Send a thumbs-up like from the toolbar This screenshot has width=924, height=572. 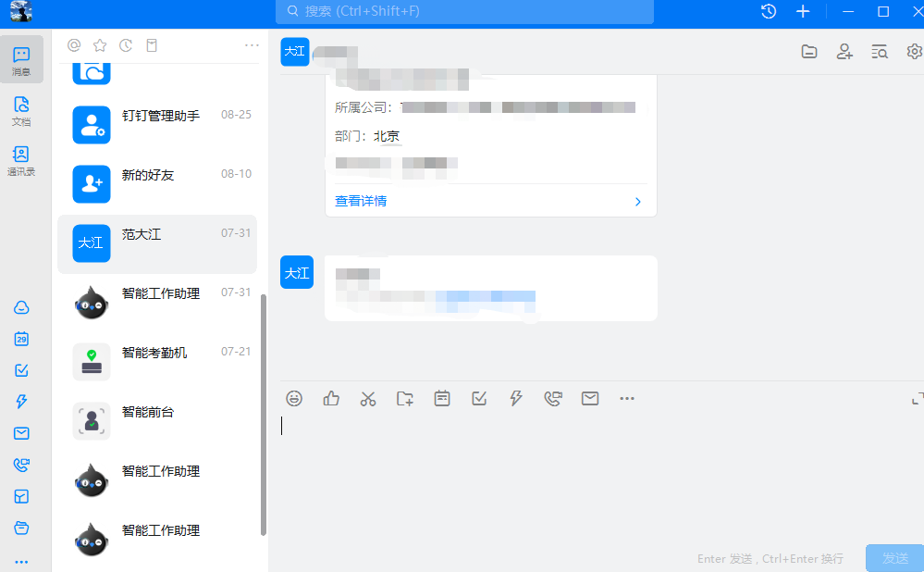pos(331,399)
